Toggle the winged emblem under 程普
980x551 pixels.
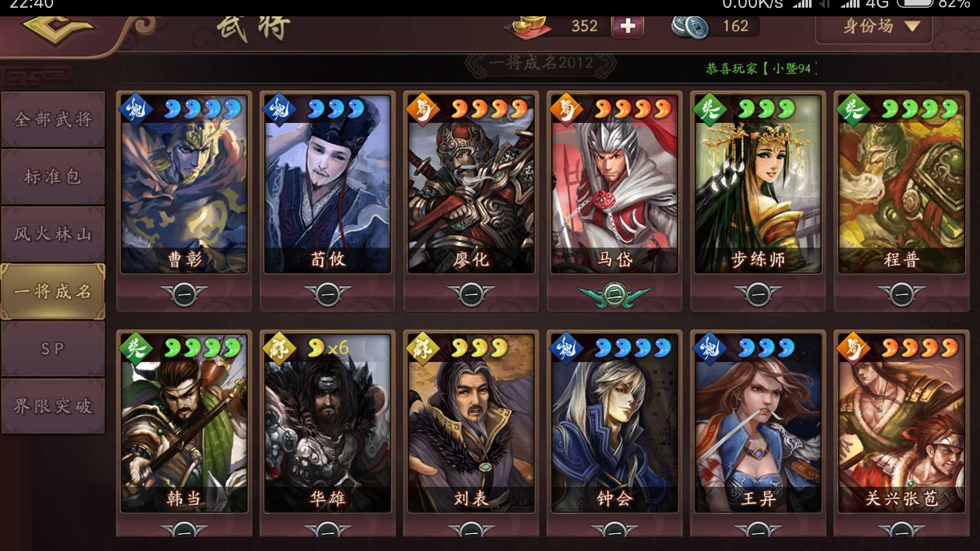tap(901, 294)
